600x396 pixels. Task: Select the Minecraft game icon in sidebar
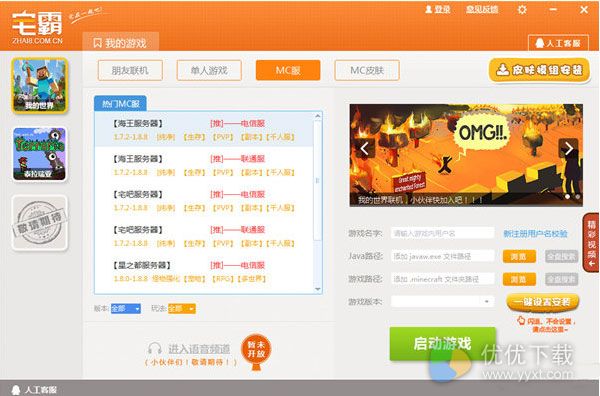[x=40, y=85]
